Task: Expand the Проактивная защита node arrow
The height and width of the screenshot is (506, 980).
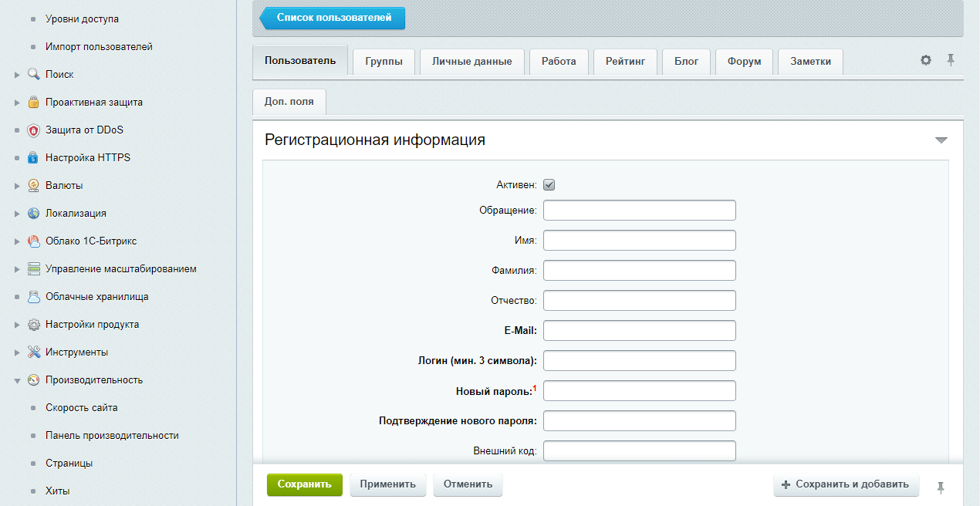Action: tap(17, 103)
